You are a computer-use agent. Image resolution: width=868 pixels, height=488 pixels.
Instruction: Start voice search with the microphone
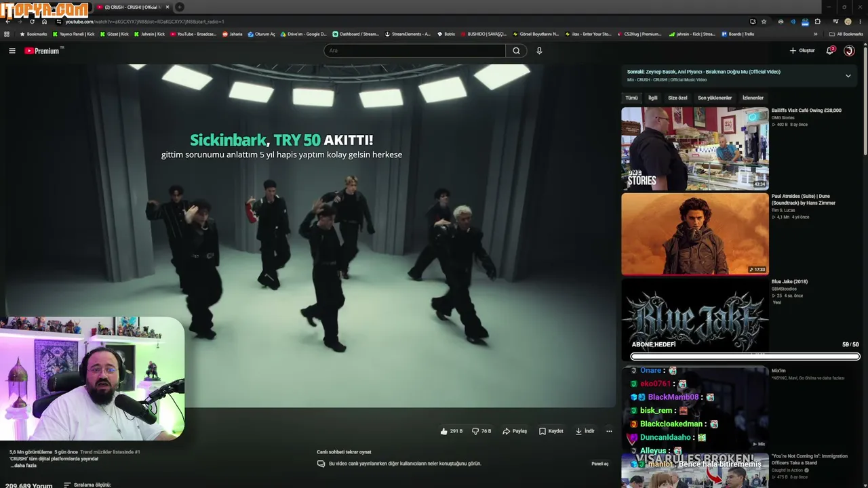point(539,51)
